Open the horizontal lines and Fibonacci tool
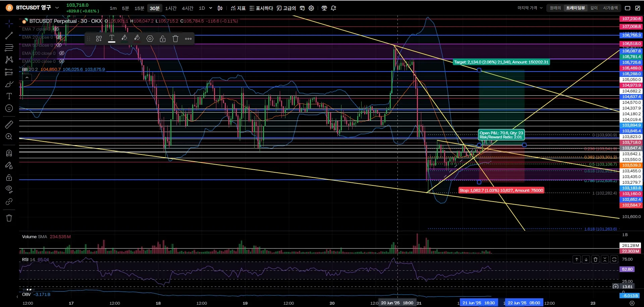This screenshot has height=307, width=644. click(9, 48)
